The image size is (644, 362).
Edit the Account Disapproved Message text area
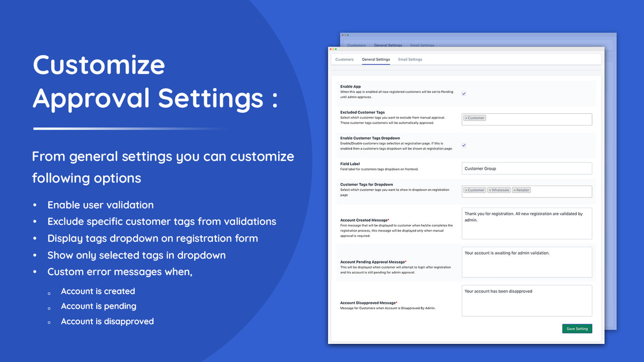[527, 300]
